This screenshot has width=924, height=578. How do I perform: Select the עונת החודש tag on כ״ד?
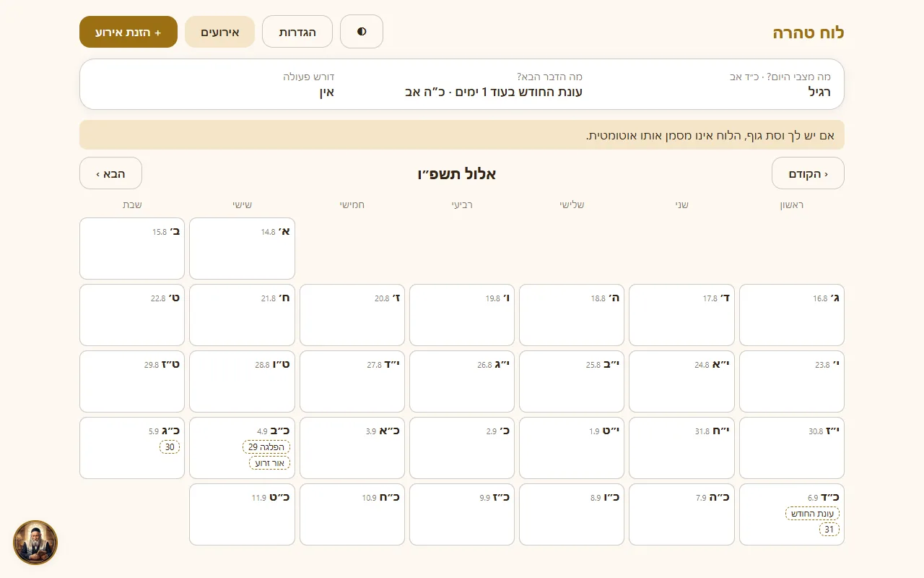pos(812,514)
